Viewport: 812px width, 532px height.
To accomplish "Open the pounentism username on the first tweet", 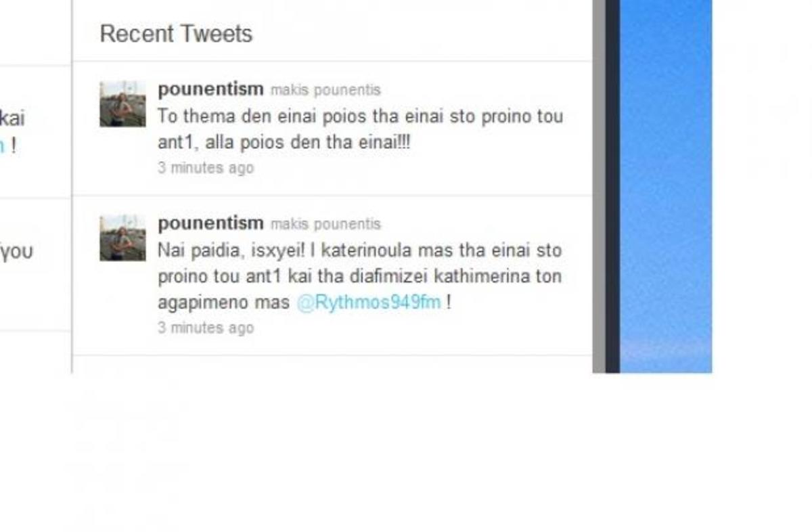I will point(210,89).
